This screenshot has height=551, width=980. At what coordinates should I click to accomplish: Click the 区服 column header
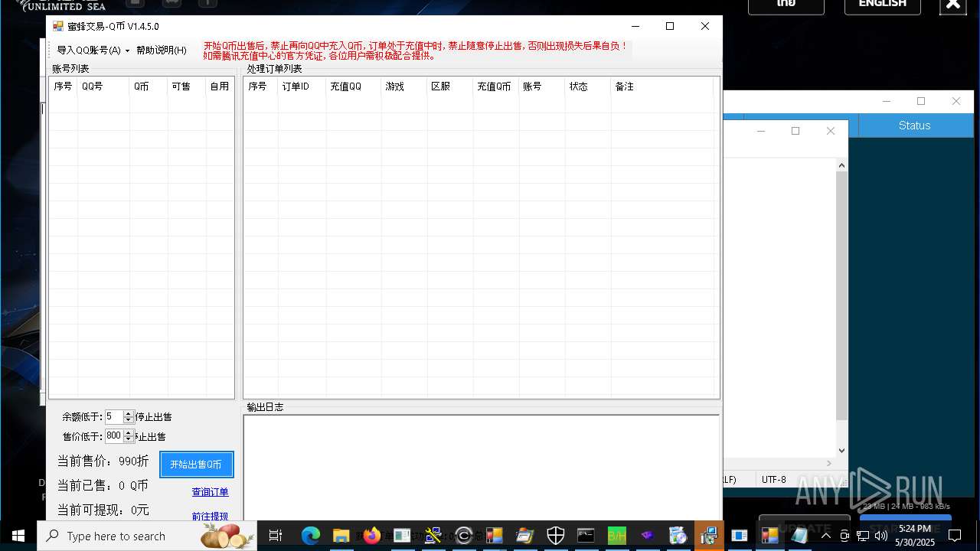(450, 86)
